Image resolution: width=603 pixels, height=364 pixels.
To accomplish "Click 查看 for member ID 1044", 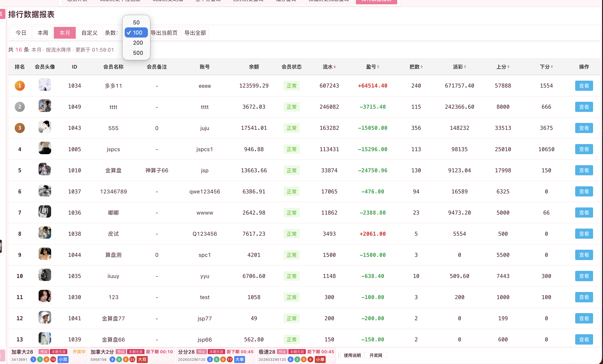I will (x=584, y=255).
